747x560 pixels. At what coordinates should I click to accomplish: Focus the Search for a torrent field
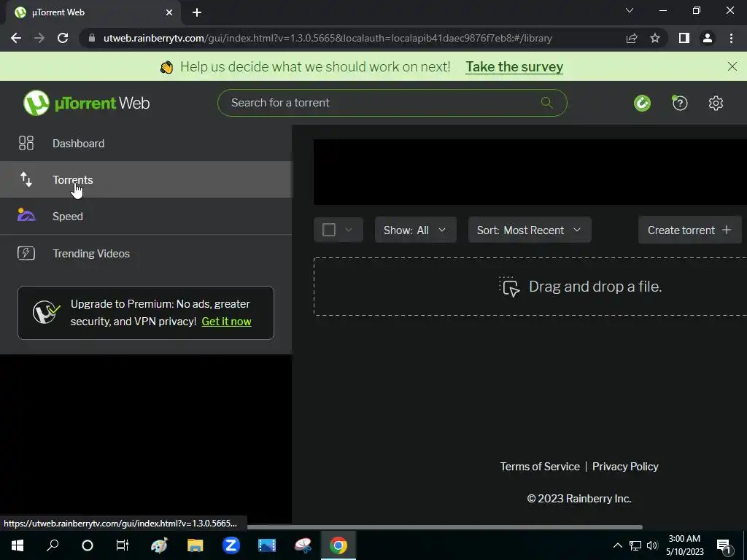(392, 102)
